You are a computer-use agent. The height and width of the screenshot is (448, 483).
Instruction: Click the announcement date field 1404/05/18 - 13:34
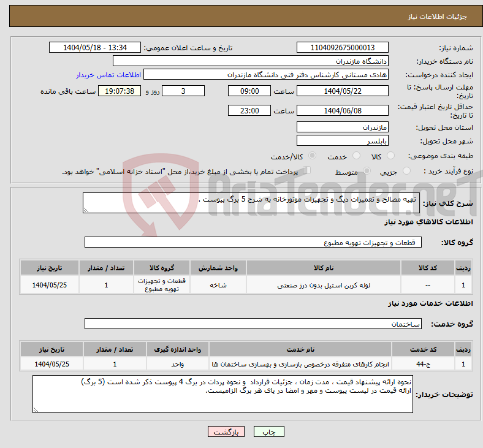tap(95, 47)
